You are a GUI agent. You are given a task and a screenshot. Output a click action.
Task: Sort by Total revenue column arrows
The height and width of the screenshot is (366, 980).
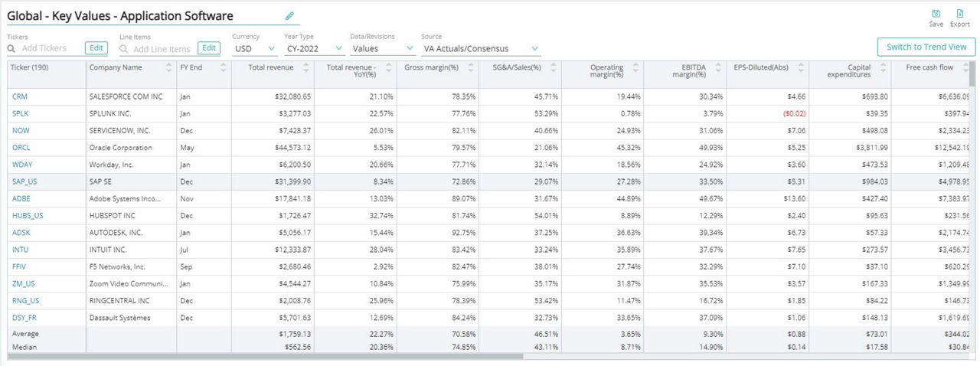click(x=306, y=67)
